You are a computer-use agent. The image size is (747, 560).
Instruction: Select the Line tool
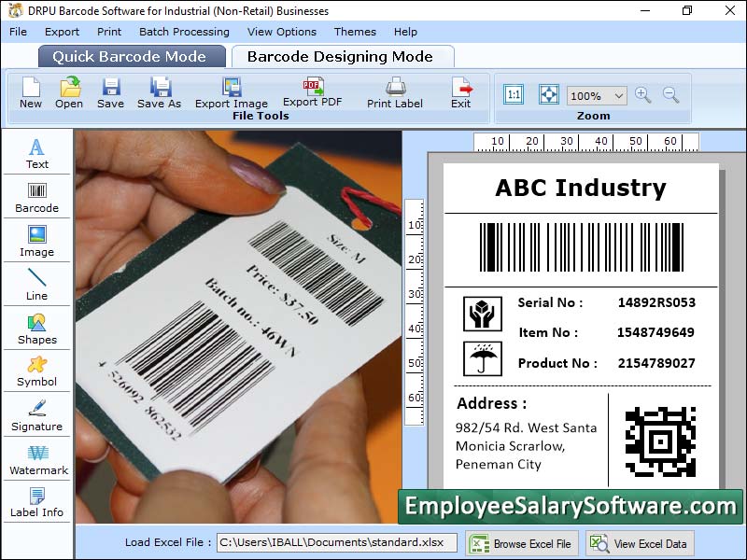36,285
